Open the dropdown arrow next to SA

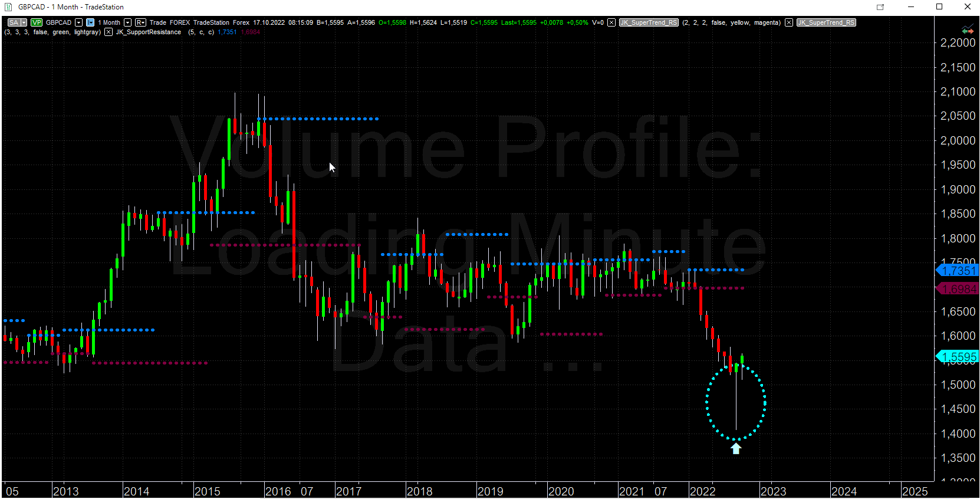24,22
